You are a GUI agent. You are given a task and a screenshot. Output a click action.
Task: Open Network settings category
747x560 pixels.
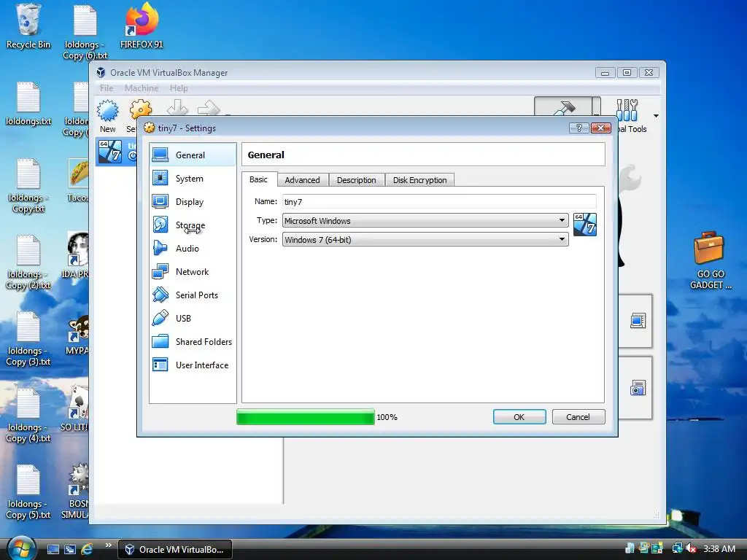[193, 271]
